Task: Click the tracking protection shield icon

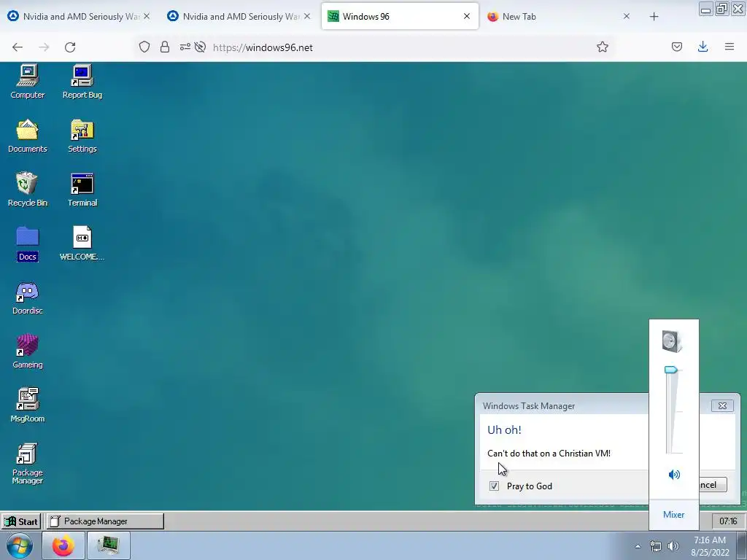Action: (144, 47)
